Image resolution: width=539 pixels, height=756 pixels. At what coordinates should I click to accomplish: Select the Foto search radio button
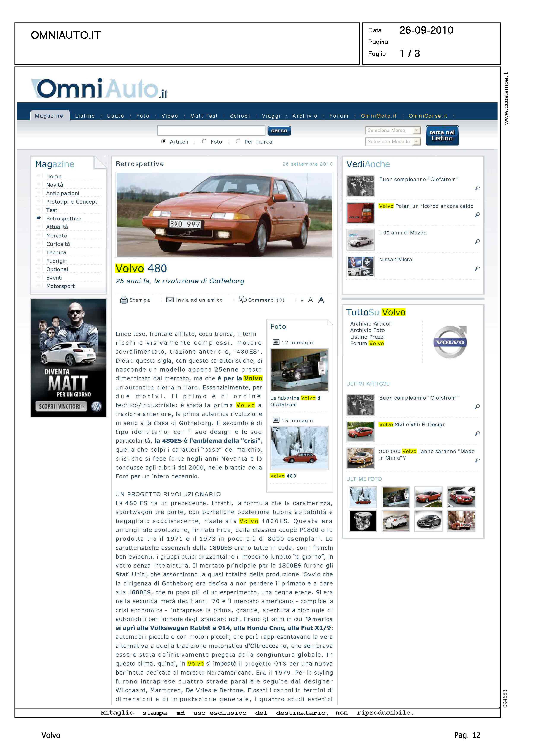tap(204, 141)
